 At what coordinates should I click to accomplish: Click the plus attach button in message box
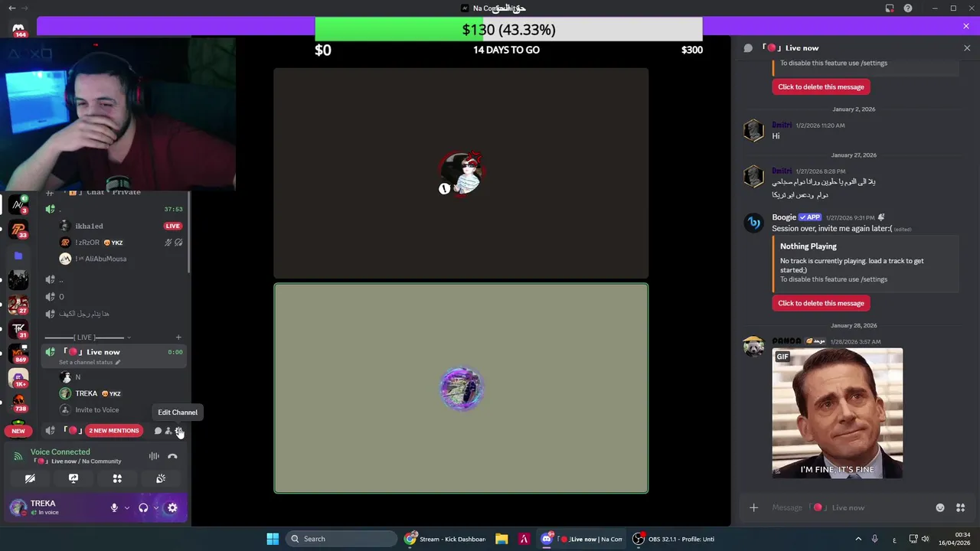753,507
